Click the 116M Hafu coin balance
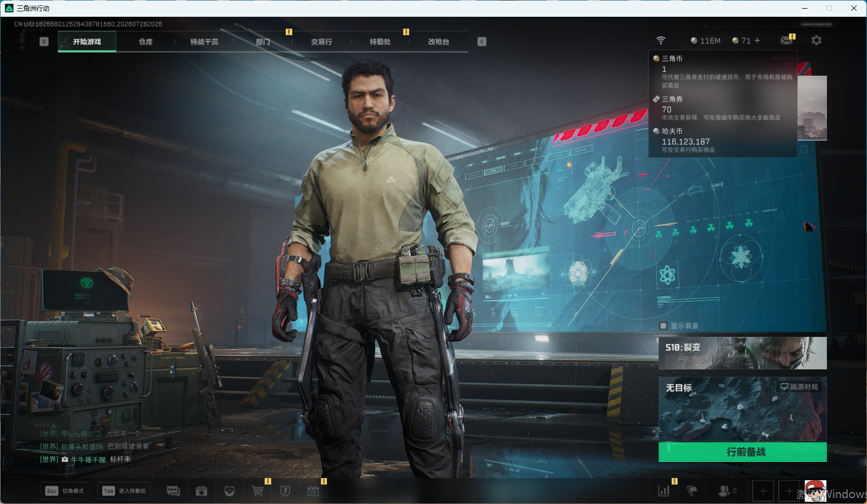The height and width of the screenshot is (504, 867). pos(706,41)
